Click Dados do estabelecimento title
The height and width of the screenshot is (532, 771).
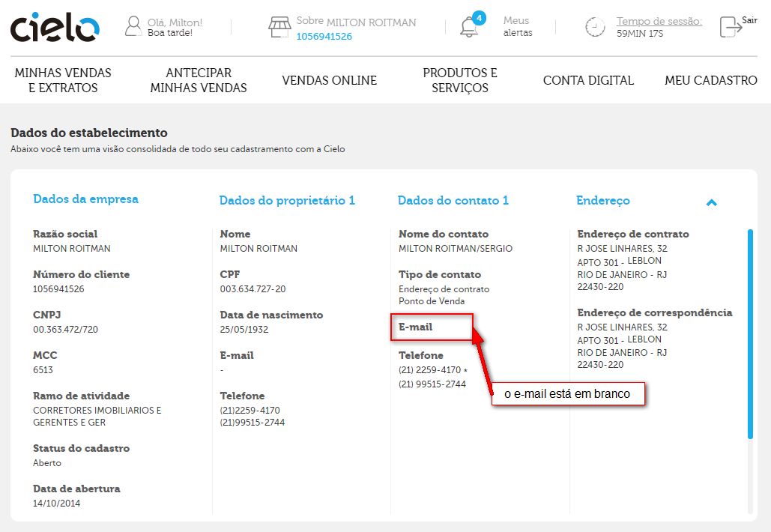click(89, 133)
